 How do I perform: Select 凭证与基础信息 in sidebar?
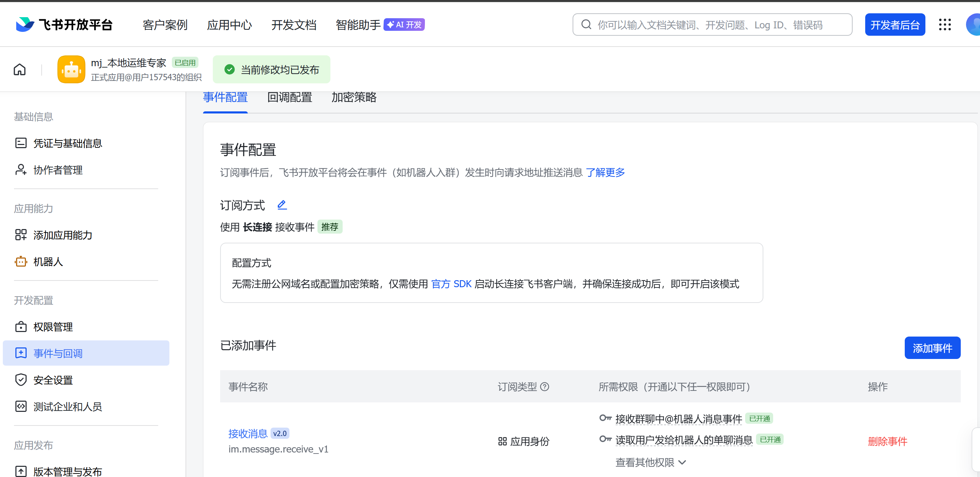tap(86, 143)
